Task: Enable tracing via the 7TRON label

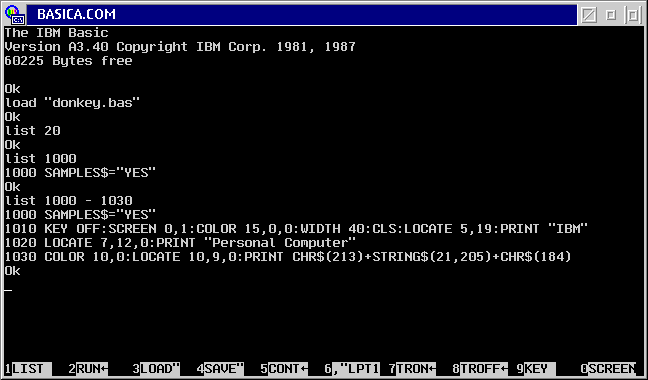Action: (412, 368)
